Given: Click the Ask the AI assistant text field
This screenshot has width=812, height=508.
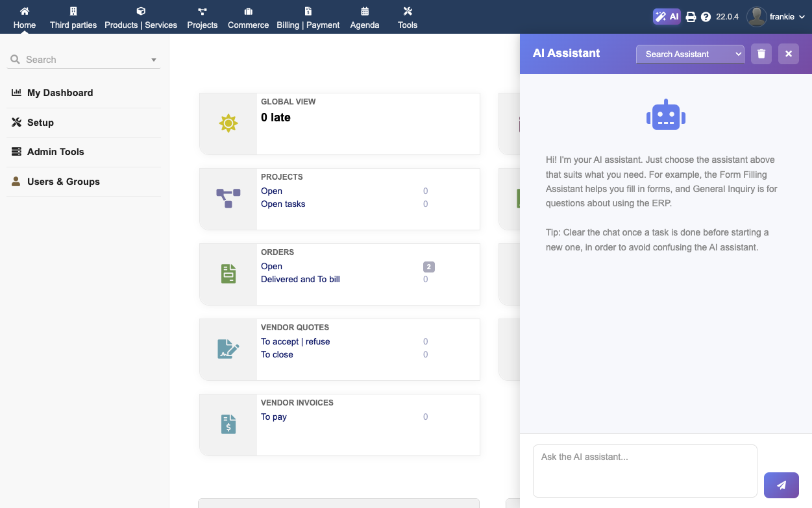Looking at the screenshot, I should point(645,470).
